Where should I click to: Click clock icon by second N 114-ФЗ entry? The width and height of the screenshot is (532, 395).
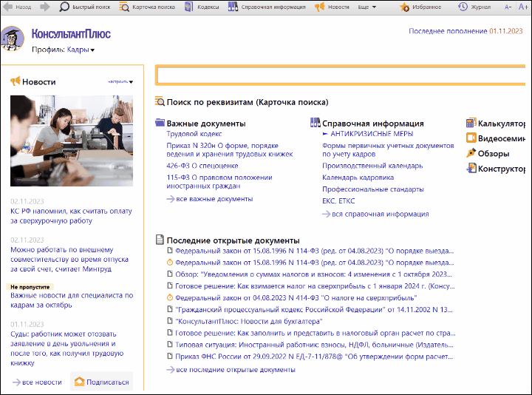pos(170,263)
